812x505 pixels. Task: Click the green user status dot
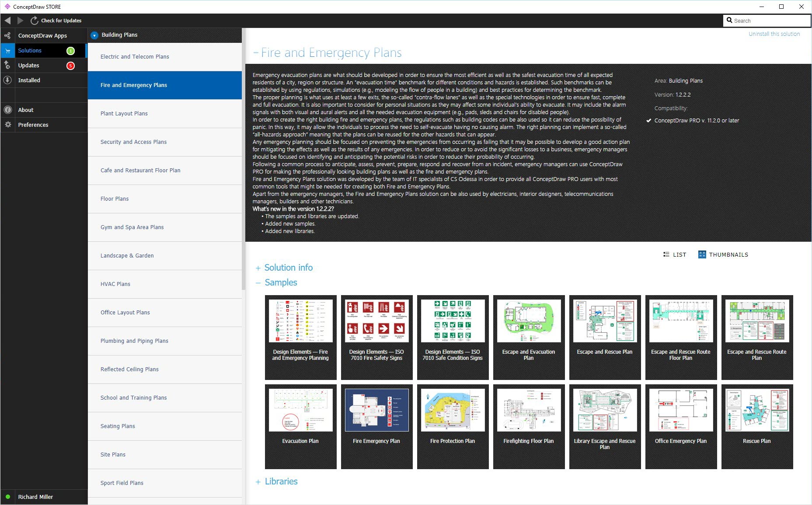coord(8,497)
